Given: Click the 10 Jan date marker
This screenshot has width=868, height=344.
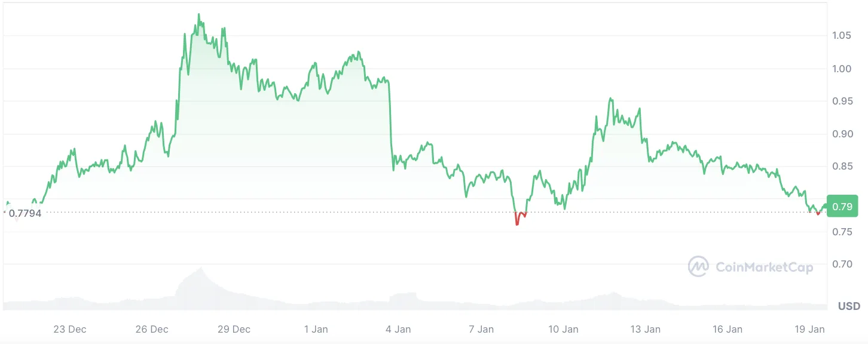Looking at the screenshot, I should coord(563,329).
